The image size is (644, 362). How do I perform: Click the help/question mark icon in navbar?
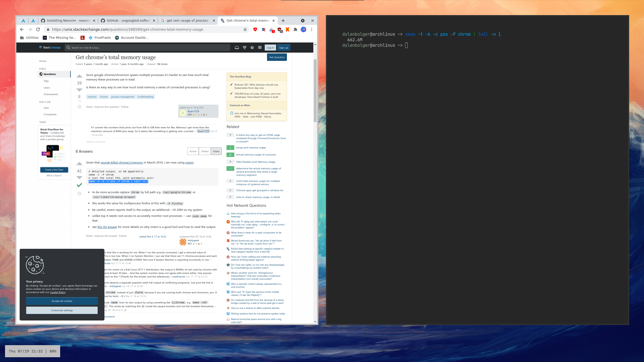click(252, 47)
